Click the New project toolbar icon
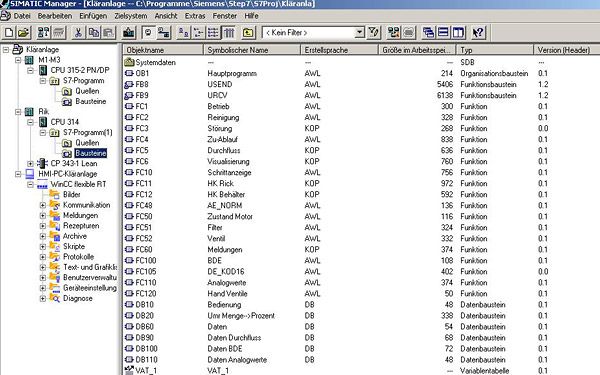Image resolution: width=600 pixels, height=375 pixels. (x=9, y=33)
